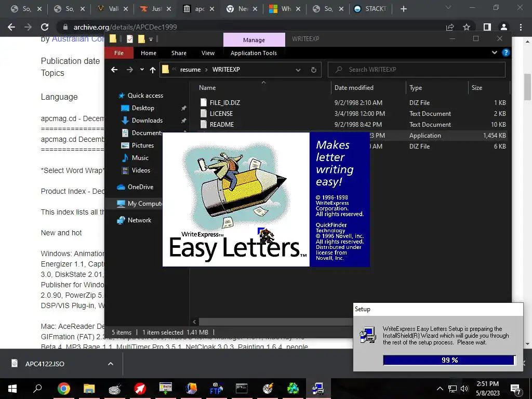
Task: Refresh the WRITEEXP folder view
Action: click(x=313, y=70)
